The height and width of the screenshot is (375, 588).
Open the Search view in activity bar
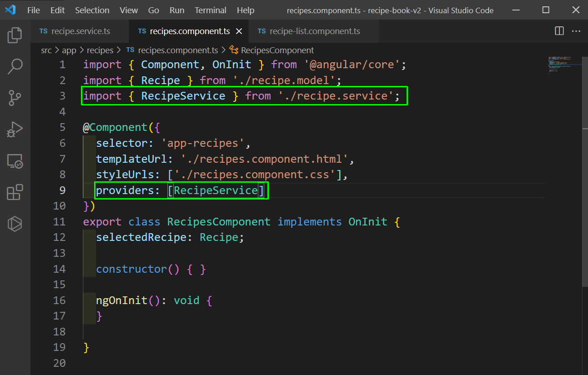coord(15,66)
